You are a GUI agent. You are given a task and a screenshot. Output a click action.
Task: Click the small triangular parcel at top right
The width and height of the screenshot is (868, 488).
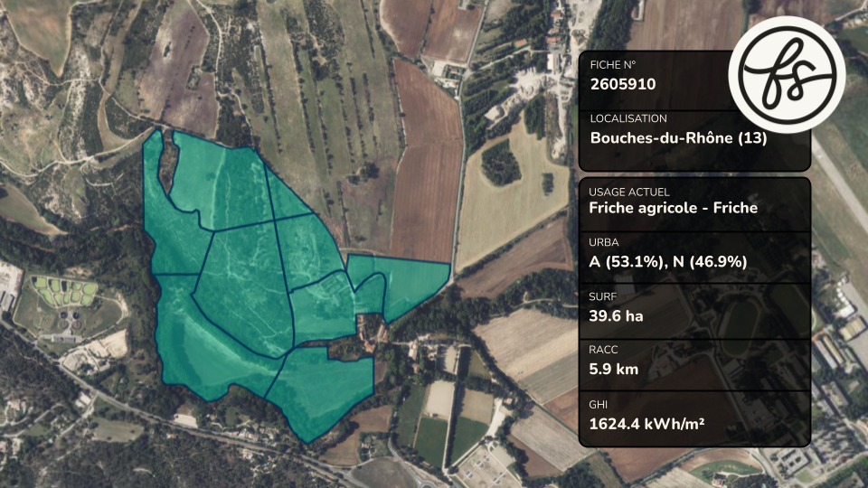tap(285, 195)
